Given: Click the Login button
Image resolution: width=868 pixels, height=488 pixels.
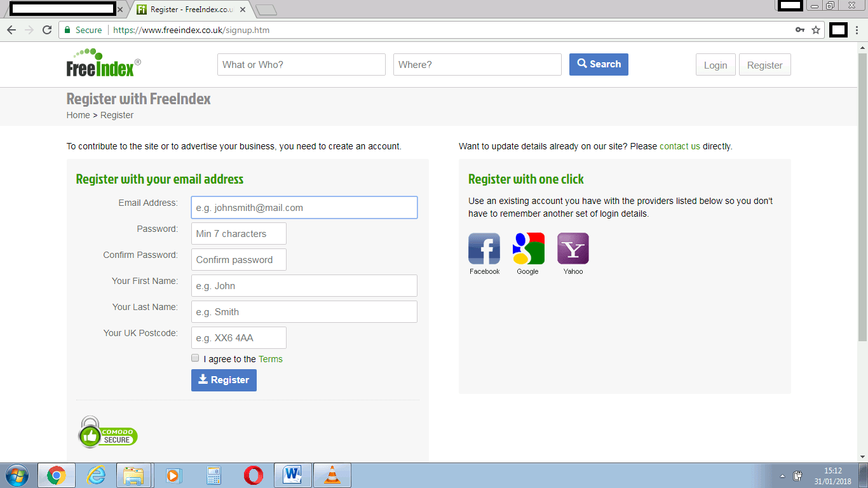Looking at the screenshot, I should 715,64.
